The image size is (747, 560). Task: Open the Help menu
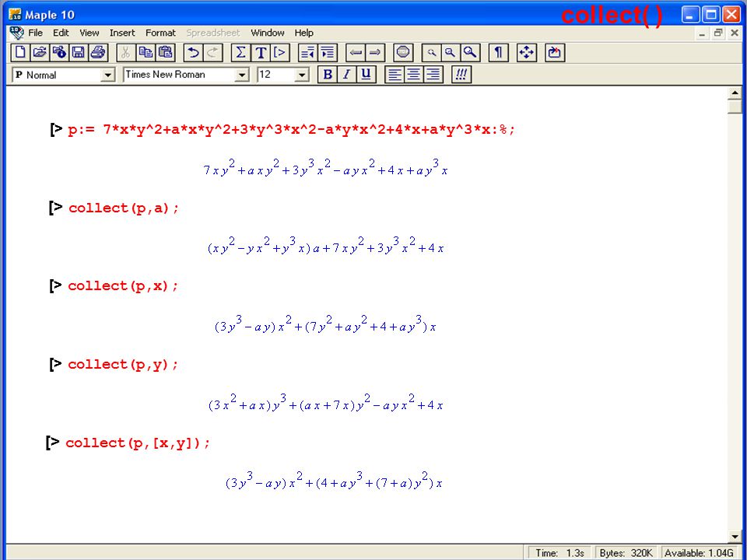(304, 33)
